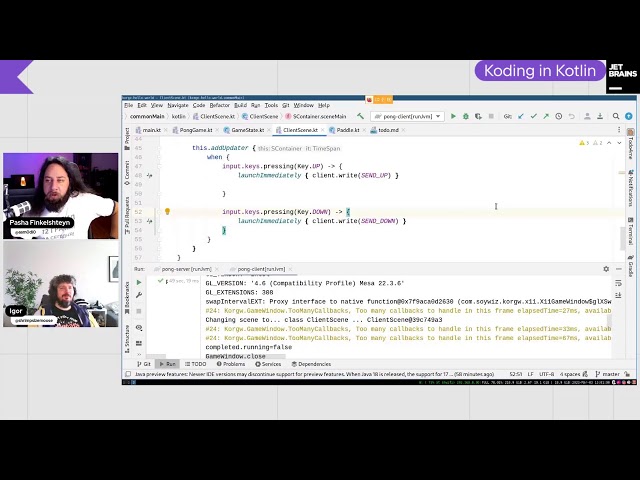This screenshot has height=480, width=640.
Task: Open Run panel settings gear
Action: point(606,269)
